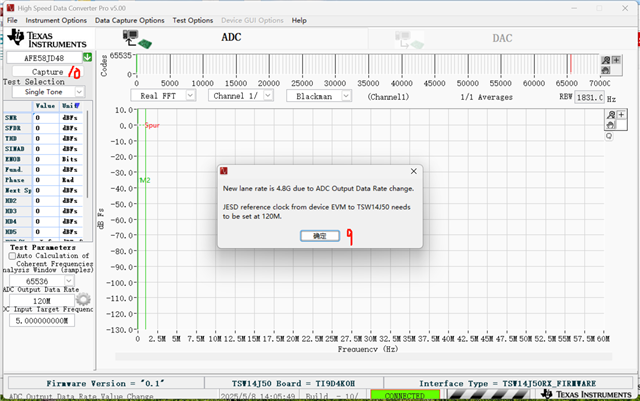640x401 pixels.
Task: Click the 1/1 Averages label
Action: tap(487, 97)
